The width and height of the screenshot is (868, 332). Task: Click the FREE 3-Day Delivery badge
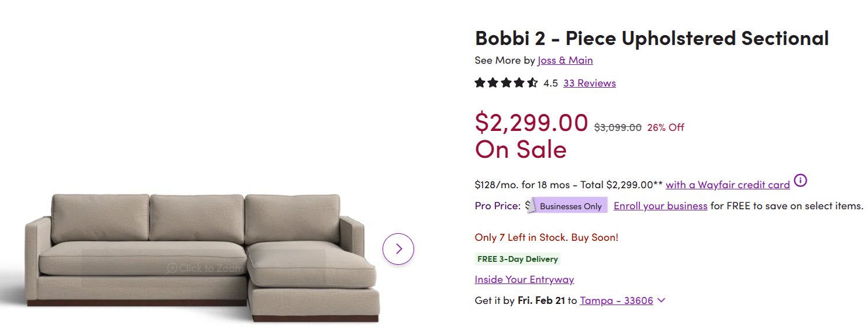[518, 259]
